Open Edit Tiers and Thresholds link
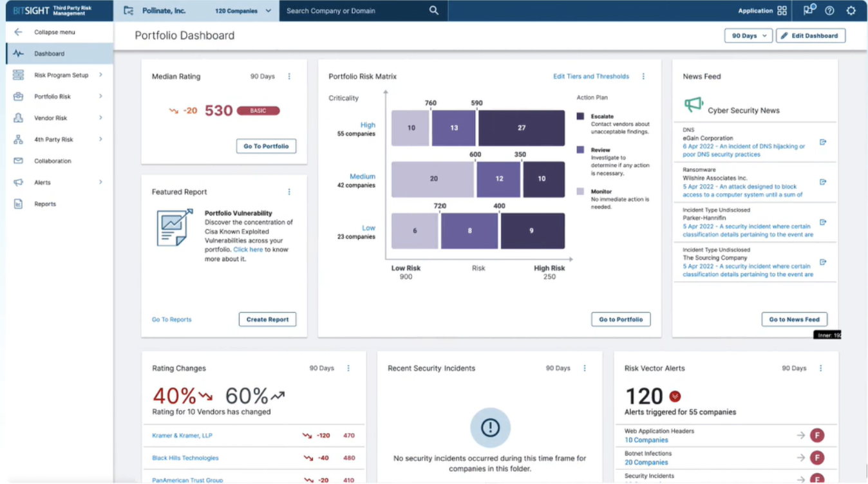 coord(590,77)
